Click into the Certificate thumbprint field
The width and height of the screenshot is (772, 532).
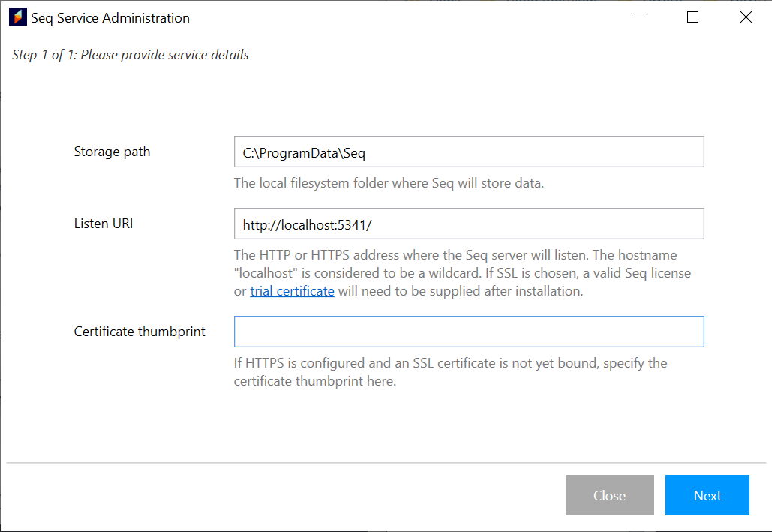469,332
